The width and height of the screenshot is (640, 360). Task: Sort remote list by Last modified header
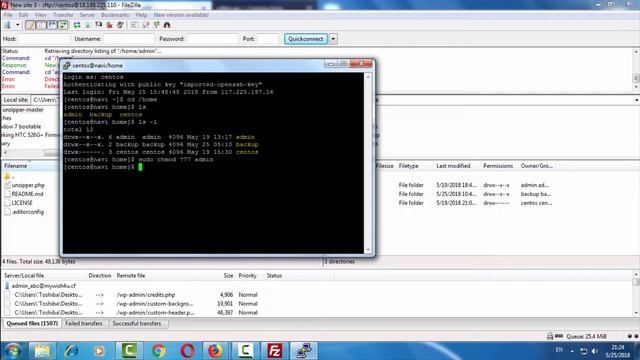(453, 166)
